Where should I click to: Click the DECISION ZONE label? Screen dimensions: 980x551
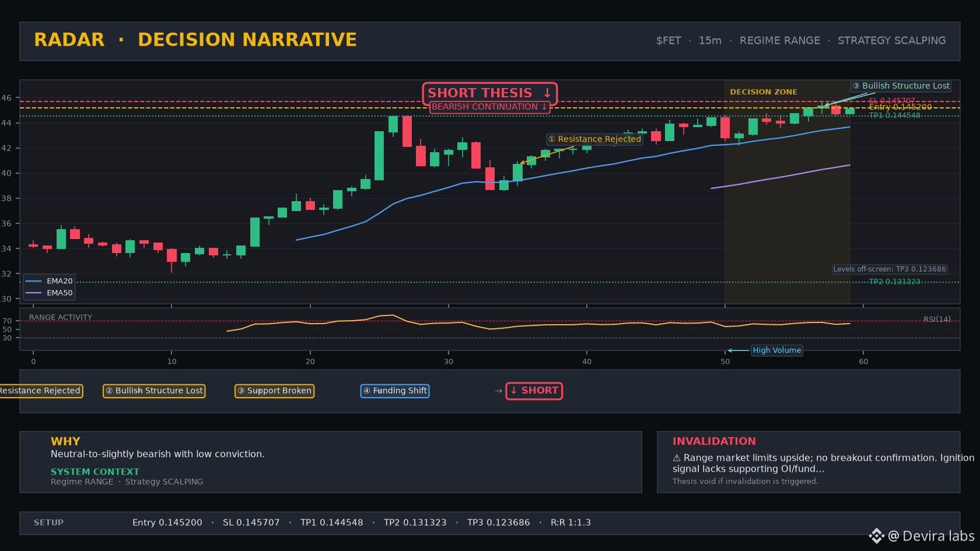(764, 92)
